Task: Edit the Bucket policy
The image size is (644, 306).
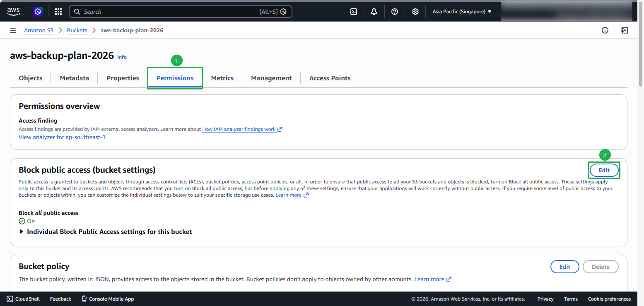Action: pos(565,267)
